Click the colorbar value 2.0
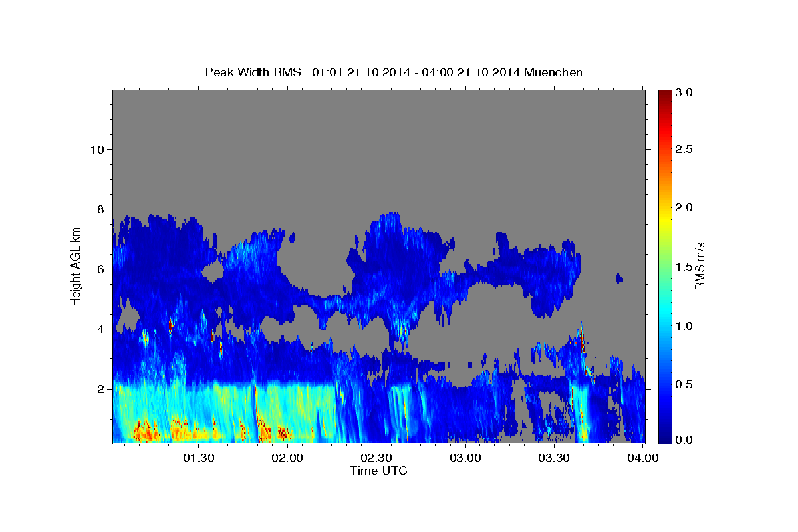Screen dimensions: 798x532 tap(686, 207)
